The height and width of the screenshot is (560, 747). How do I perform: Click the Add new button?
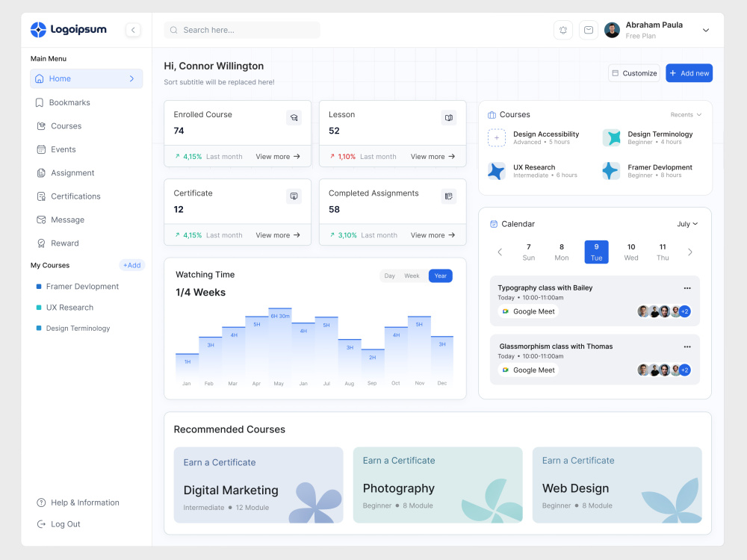(x=689, y=73)
